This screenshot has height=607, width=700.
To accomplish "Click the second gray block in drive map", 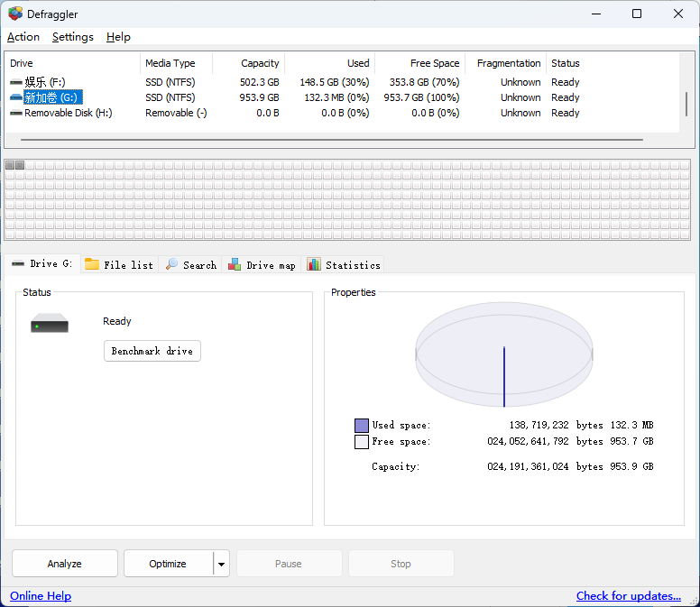I will (x=20, y=165).
